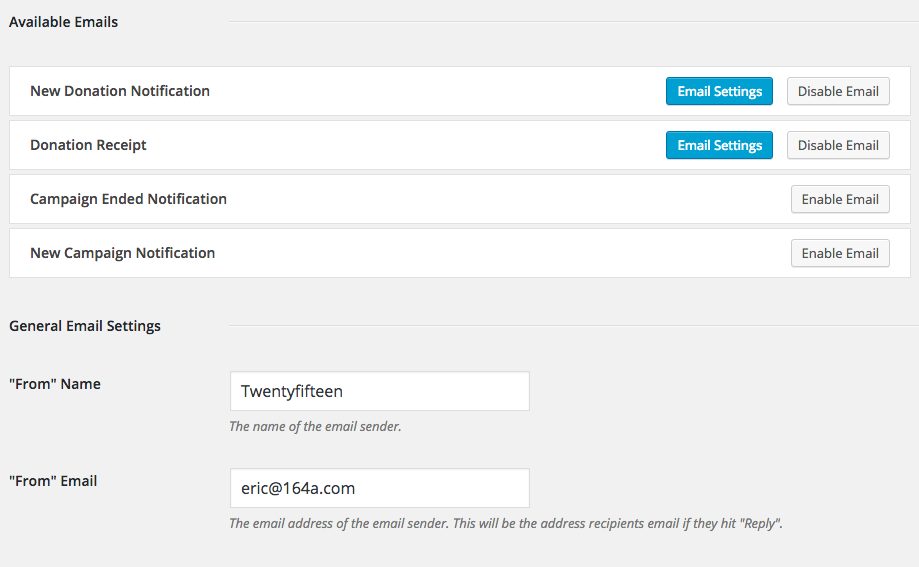Click the "From" Email field label

53,481
